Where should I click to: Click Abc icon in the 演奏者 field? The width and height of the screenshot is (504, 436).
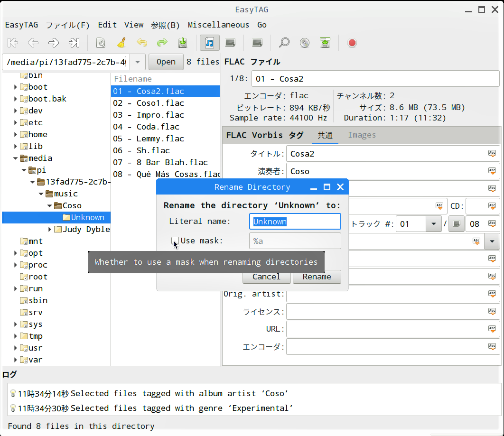(x=492, y=171)
